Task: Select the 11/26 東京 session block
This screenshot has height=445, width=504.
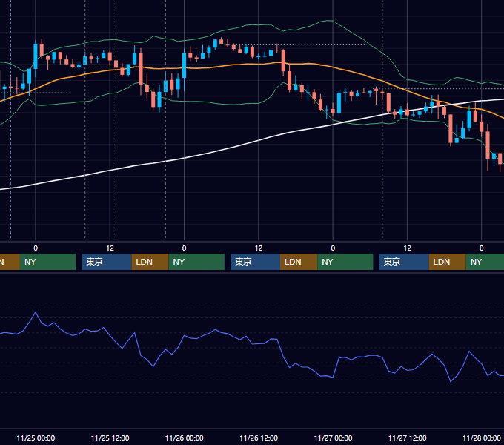Action: (x=255, y=262)
